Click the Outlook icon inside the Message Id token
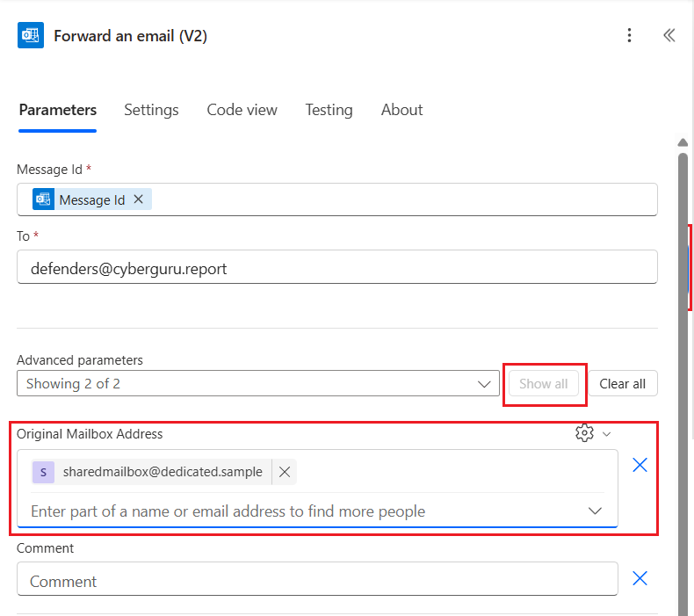 [x=43, y=199]
